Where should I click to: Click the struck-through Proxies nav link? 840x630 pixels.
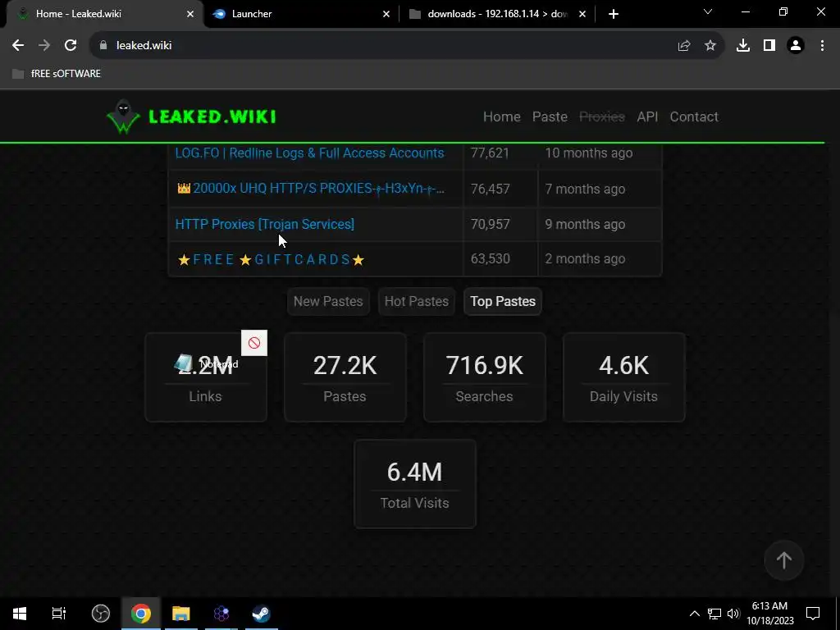tap(602, 116)
